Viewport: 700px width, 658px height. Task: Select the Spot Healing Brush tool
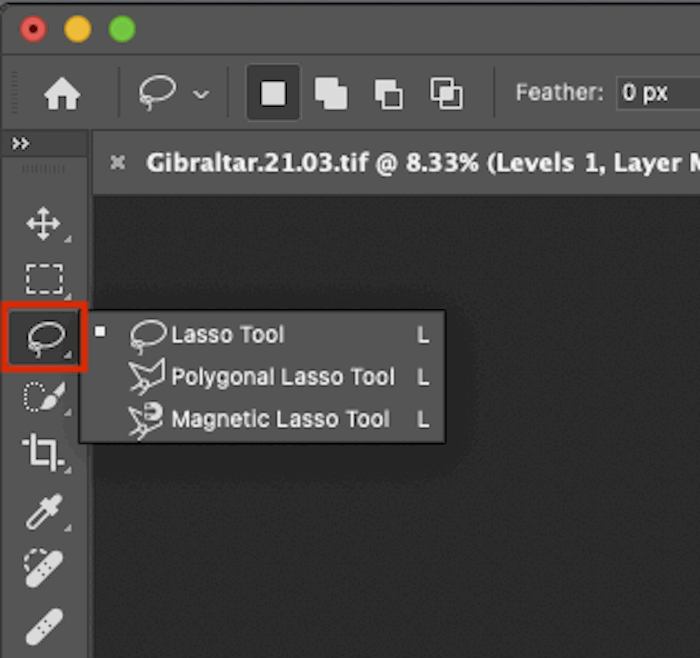pyautogui.click(x=44, y=569)
